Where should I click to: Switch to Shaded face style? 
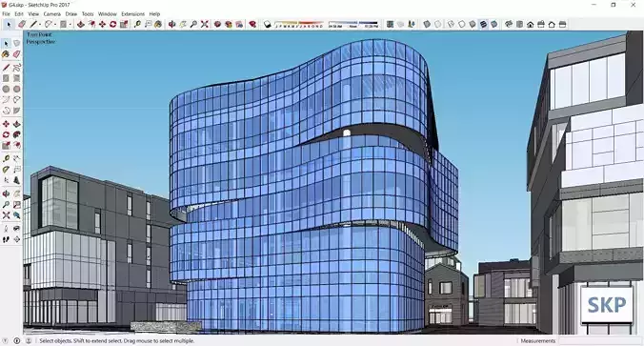[473, 25]
